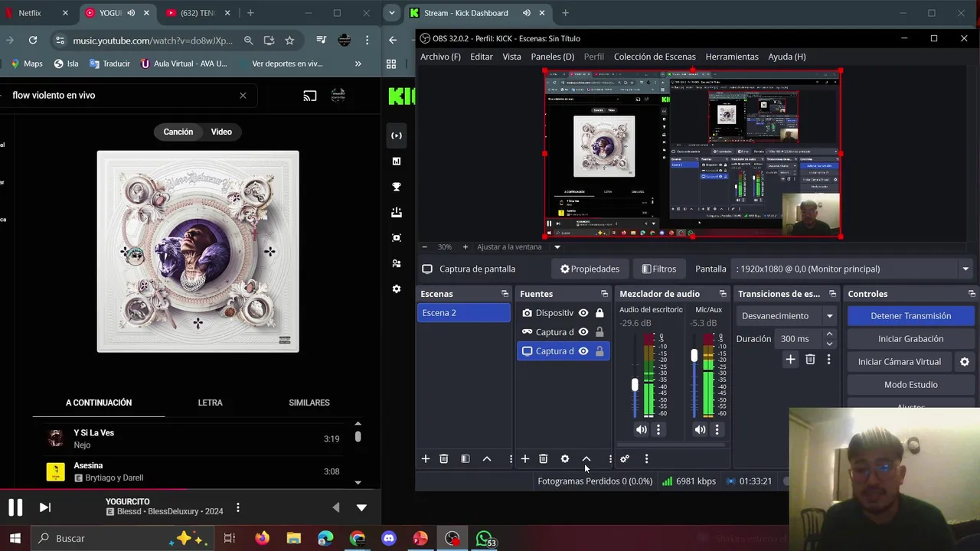The height and width of the screenshot is (551, 980).
Task: Skip to the next song
Action: [x=45, y=507]
